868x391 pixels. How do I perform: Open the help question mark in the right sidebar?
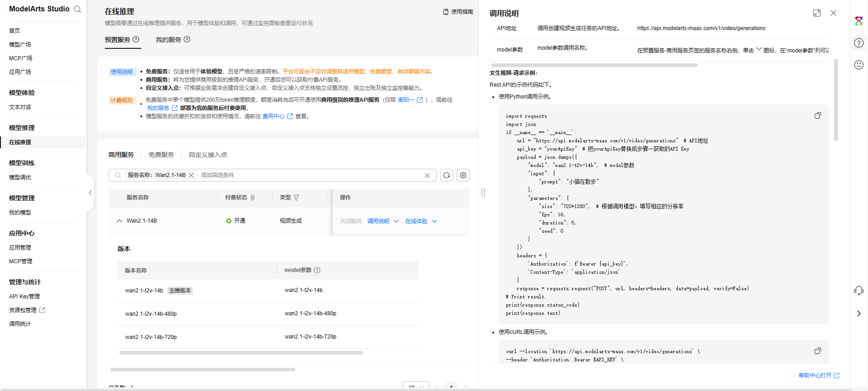(x=859, y=43)
